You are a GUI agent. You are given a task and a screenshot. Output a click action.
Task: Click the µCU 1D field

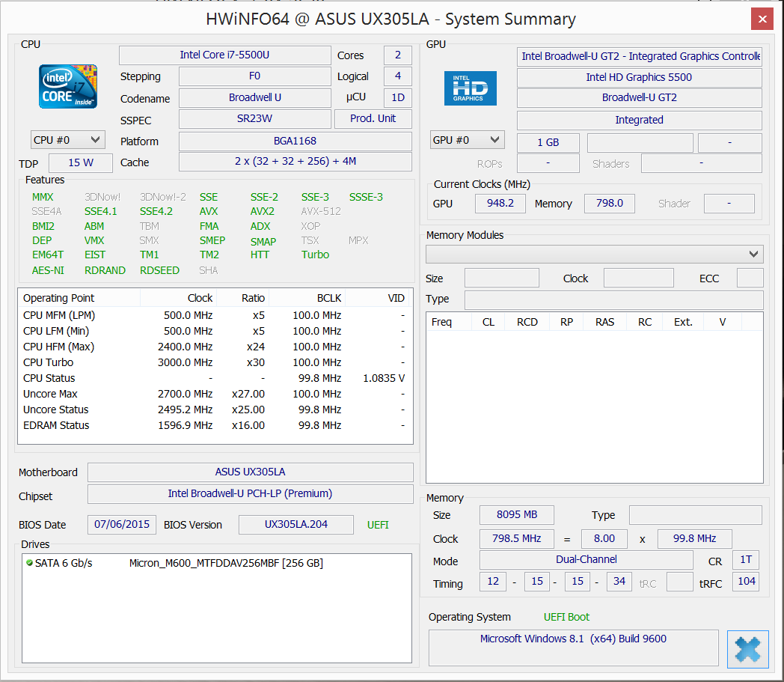(398, 97)
